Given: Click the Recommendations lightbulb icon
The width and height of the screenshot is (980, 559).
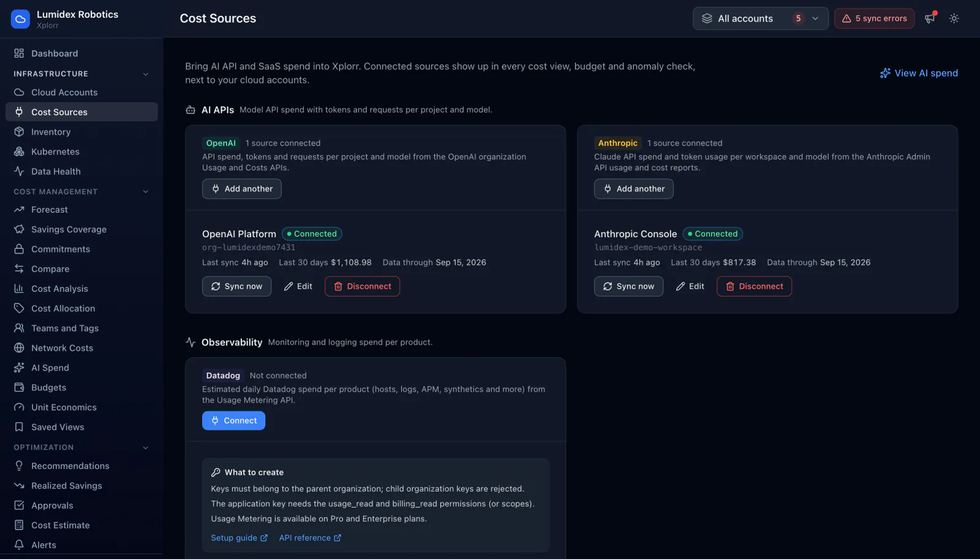Looking at the screenshot, I should click(19, 466).
